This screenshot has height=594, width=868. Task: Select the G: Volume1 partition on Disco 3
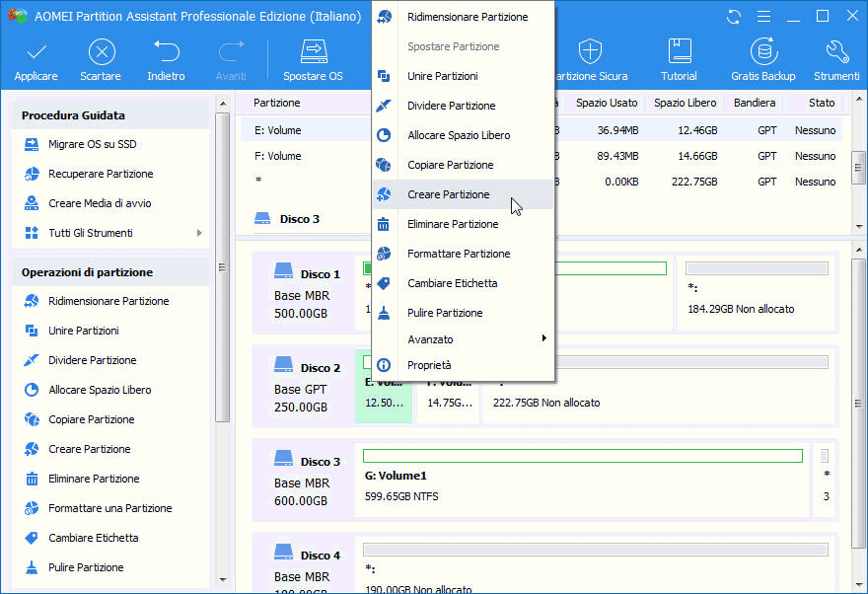click(582, 480)
